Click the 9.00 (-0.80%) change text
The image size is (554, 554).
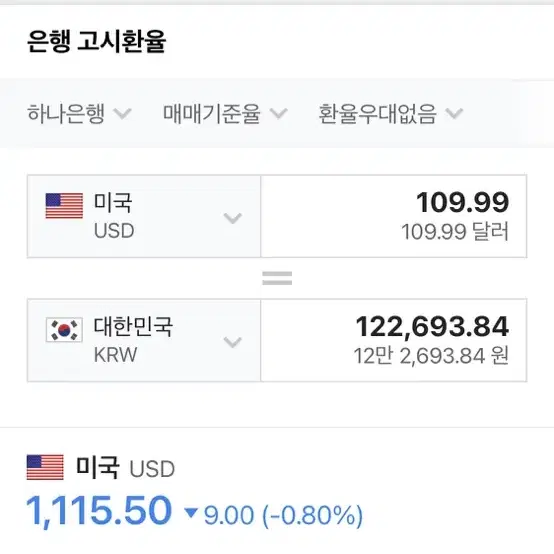(283, 515)
